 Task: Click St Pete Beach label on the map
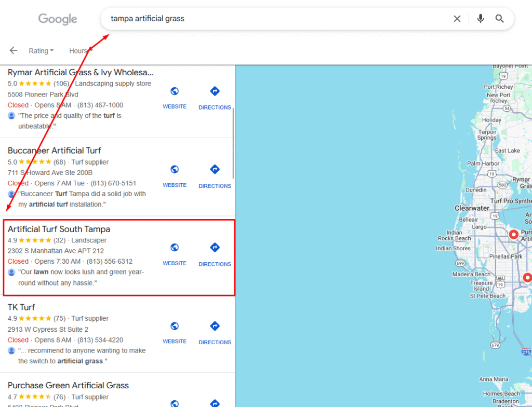487,296
